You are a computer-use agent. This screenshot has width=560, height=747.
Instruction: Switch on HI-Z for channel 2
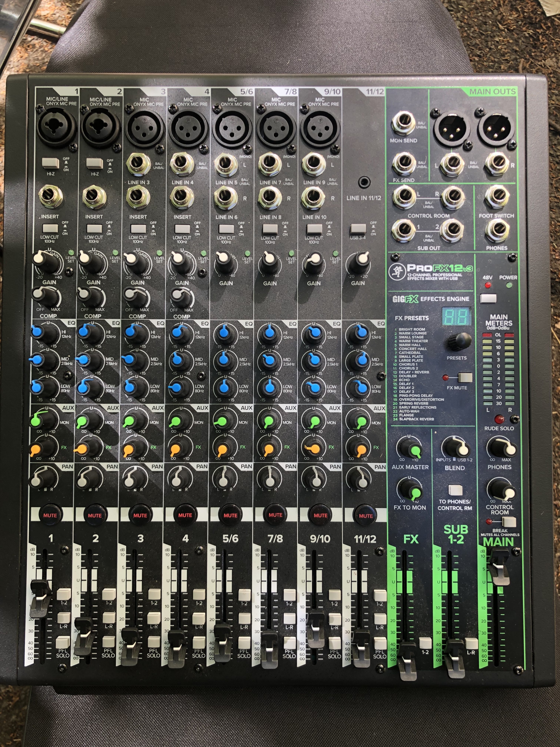(x=94, y=163)
